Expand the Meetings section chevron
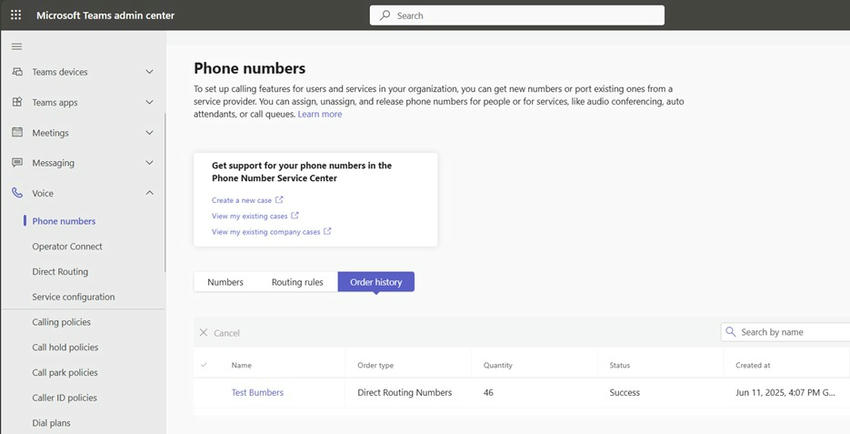 coord(149,132)
